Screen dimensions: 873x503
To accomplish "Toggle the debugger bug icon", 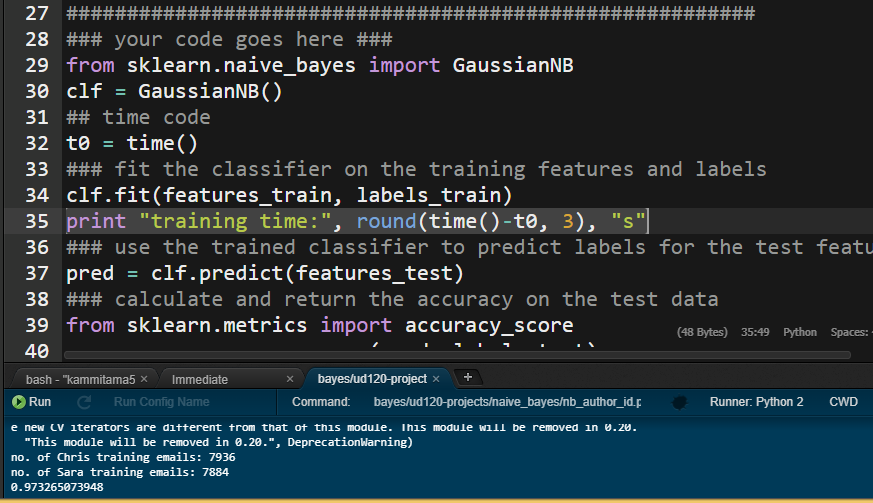I will (x=679, y=402).
